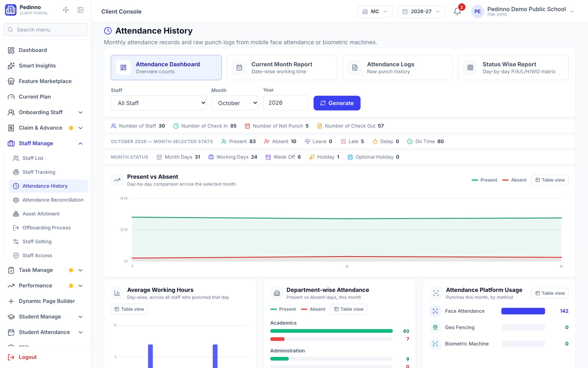Click the move arrows icon beside Pedinno
This screenshot has width=588, height=368.
pos(66,10)
